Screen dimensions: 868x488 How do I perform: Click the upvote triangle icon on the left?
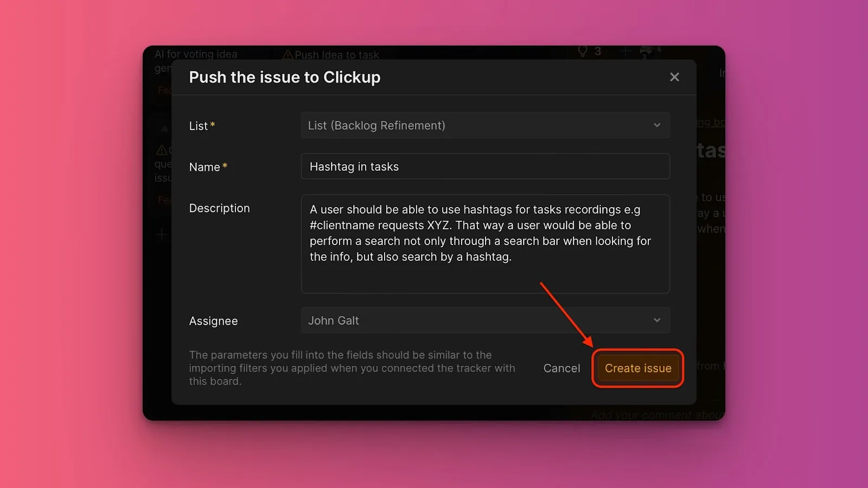point(164,129)
